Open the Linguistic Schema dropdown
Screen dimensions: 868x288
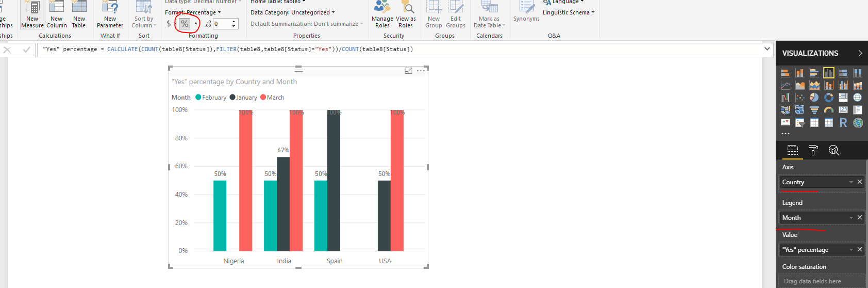point(568,12)
